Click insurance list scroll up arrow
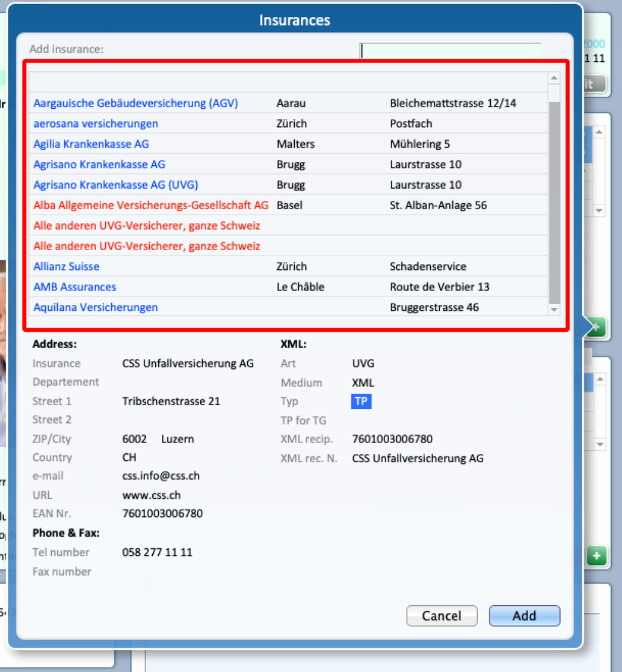The image size is (622, 672). point(554,78)
